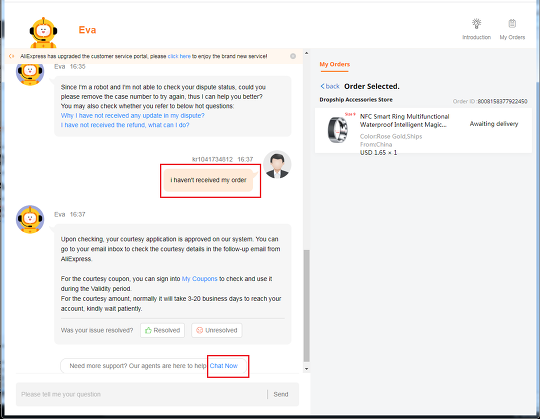
Task: Click the USD 1.65 × 1 price
Action: (378, 153)
